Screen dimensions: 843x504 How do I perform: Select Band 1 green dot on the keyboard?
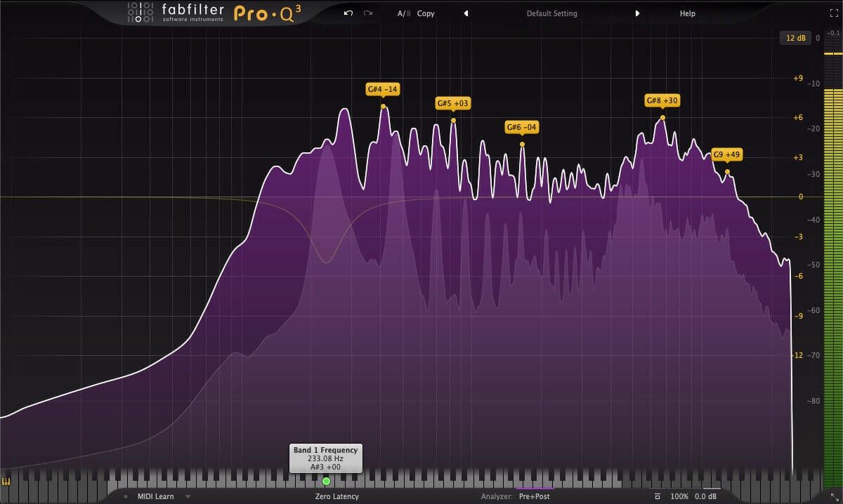[x=326, y=481]
